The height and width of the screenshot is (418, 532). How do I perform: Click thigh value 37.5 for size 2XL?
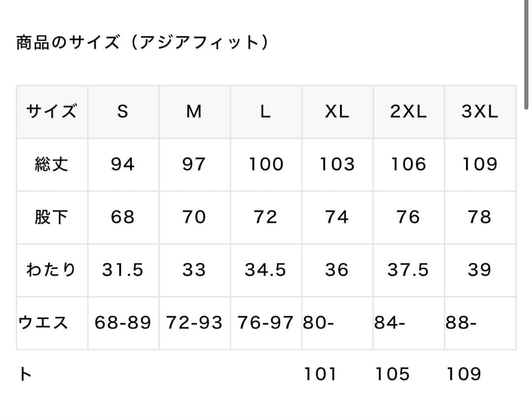(408, 270)
